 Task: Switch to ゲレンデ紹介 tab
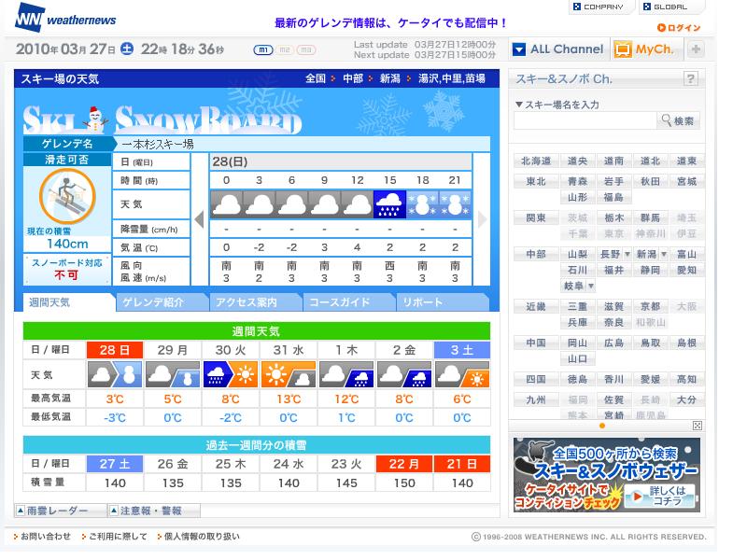[161, 302]
